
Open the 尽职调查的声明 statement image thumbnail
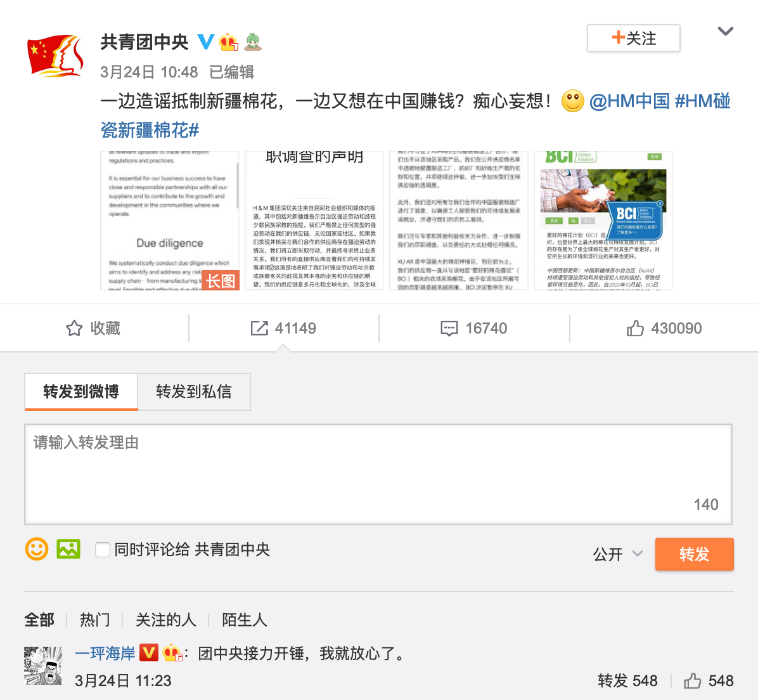tap(314, 221)
